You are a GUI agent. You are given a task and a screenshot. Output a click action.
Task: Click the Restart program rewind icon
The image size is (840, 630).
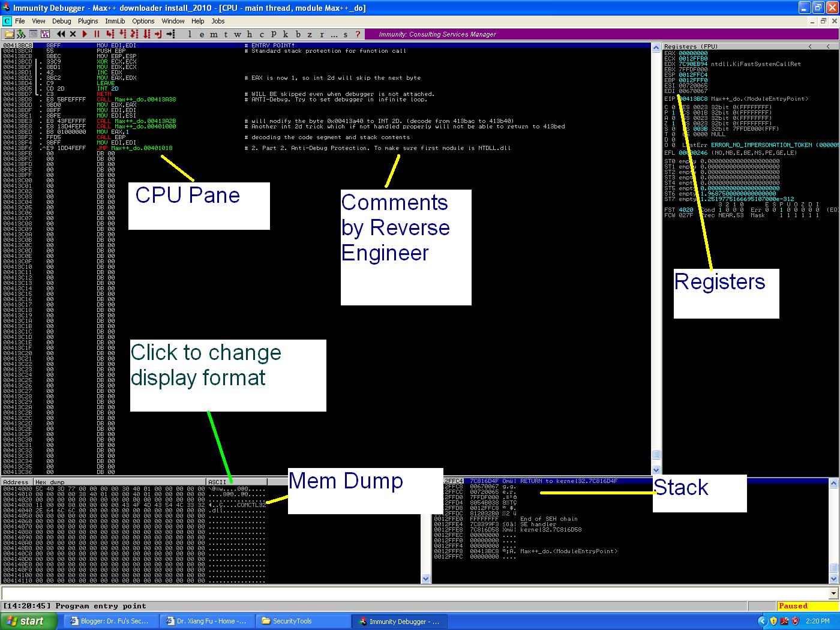[61, 34]
